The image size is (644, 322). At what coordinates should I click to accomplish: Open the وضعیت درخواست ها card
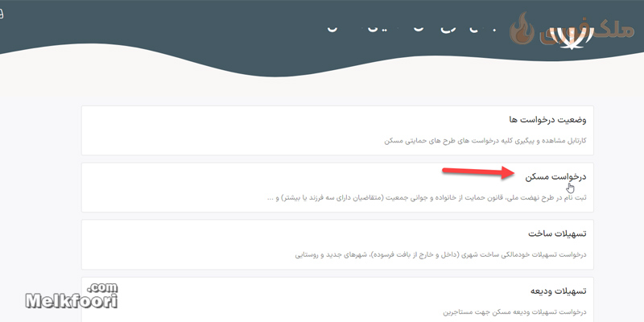click(337, 130)
